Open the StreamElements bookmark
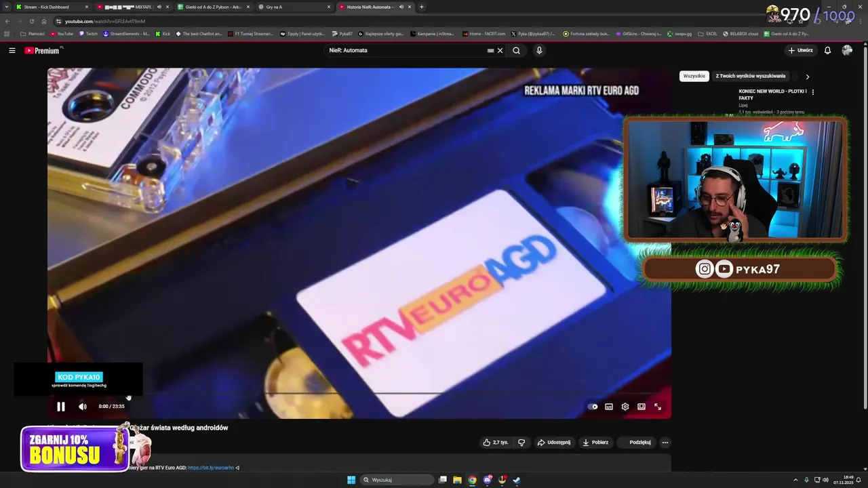 coord(126,33)
